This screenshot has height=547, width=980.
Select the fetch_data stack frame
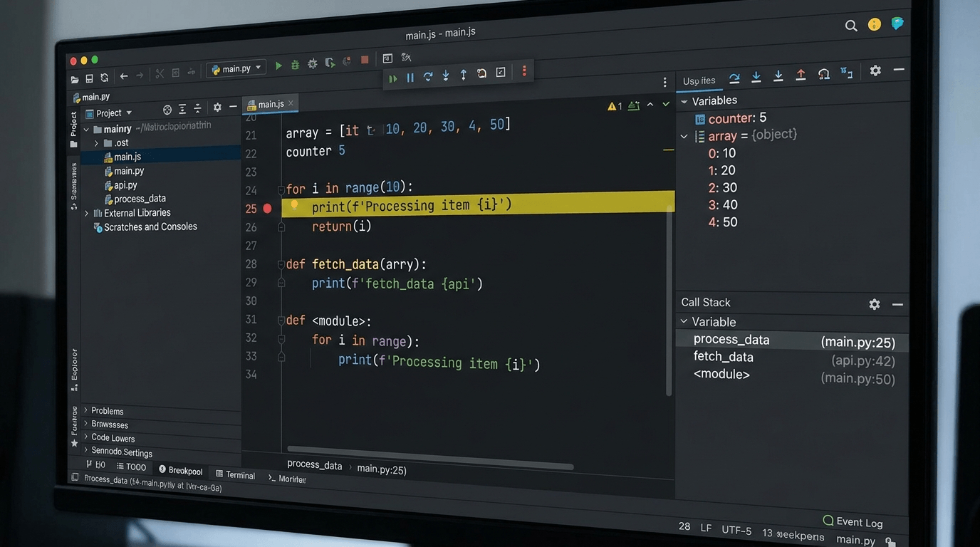click(x=792, y=358)
